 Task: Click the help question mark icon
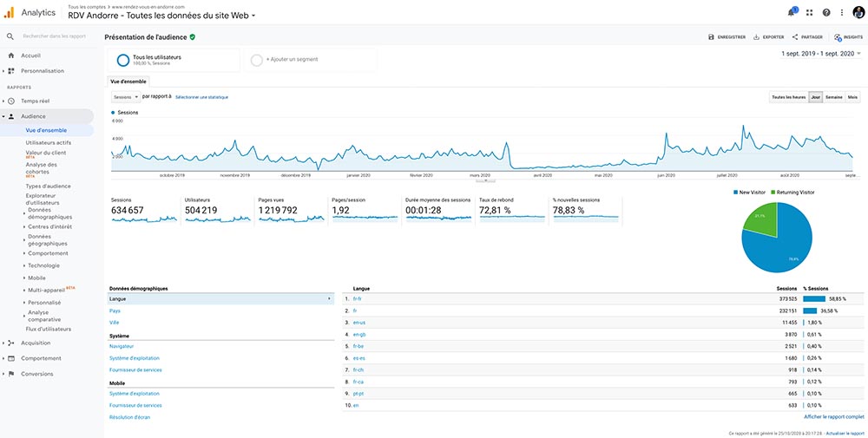[825, 12]
